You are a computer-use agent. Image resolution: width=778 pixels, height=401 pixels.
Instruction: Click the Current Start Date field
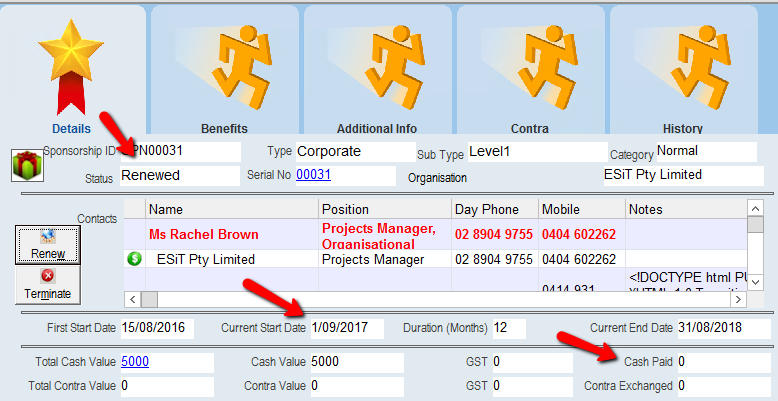345,328
